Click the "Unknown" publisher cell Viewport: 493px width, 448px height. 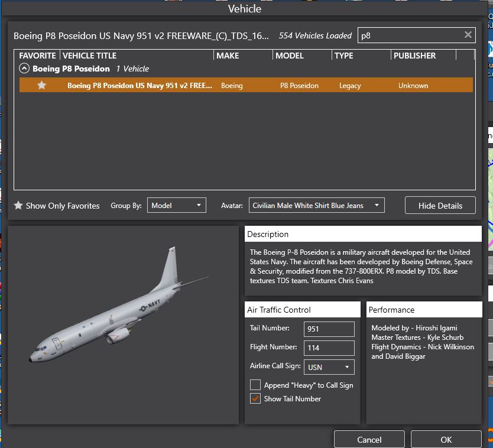413,86
